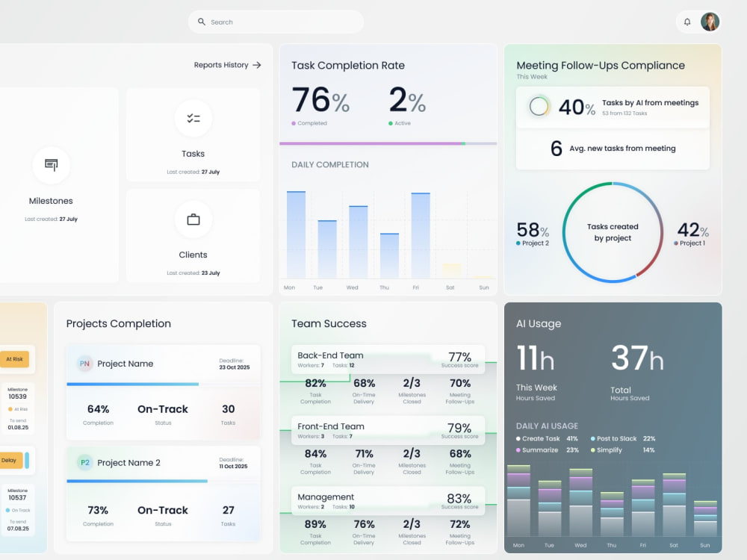Click the Clients briefcase icon
This screenshot has height=560, width=747.
click(x=193, y=220)
